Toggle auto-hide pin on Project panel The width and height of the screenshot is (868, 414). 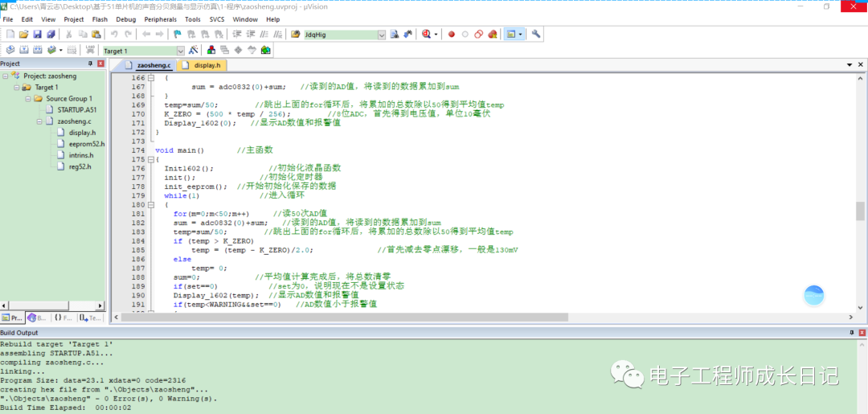coord(90,64)
